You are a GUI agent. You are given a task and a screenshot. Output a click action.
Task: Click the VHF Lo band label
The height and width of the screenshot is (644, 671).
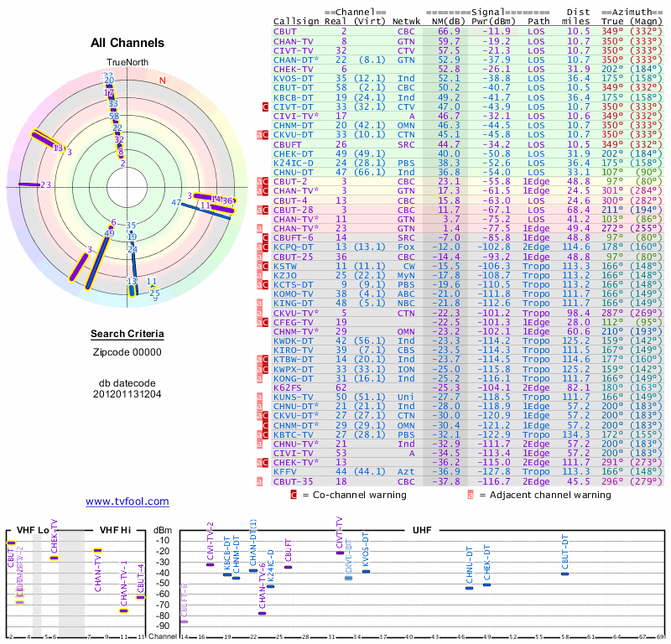click(33, 530)
